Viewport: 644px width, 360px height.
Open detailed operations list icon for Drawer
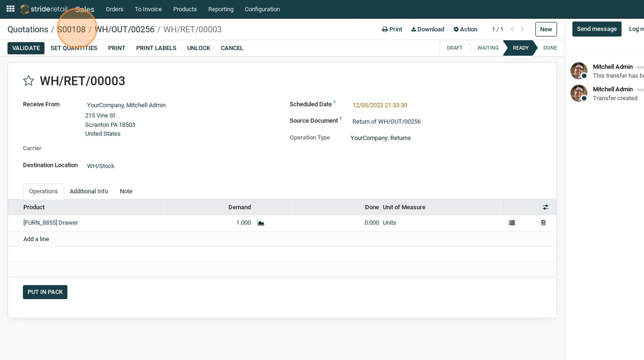pos(512,223)
